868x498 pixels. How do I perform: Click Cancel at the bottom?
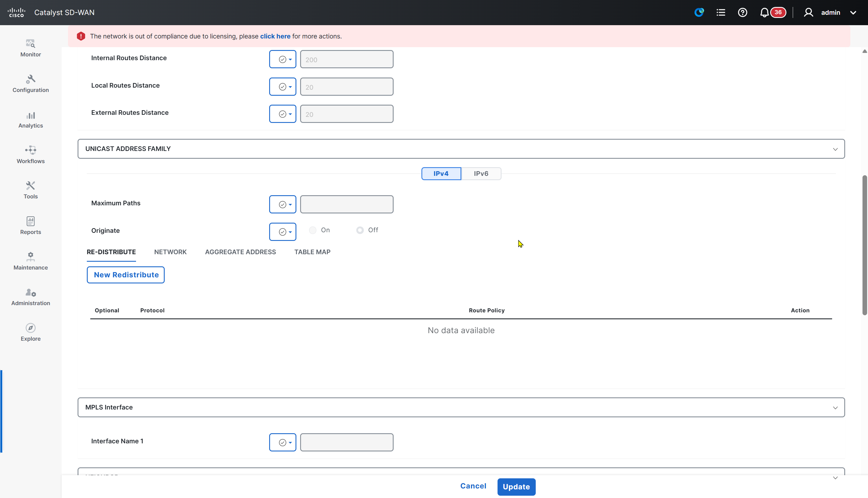pos(473,486)
